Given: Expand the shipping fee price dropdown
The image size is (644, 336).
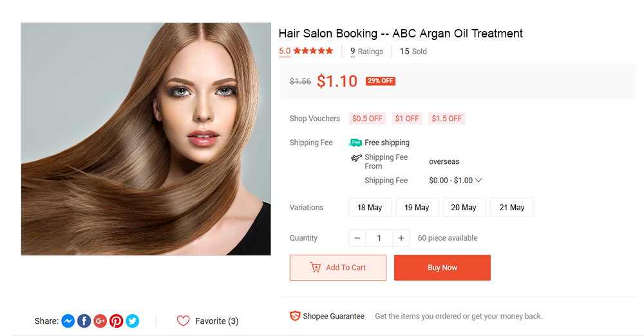Looking at the screenshot, I should click(478, 181).
